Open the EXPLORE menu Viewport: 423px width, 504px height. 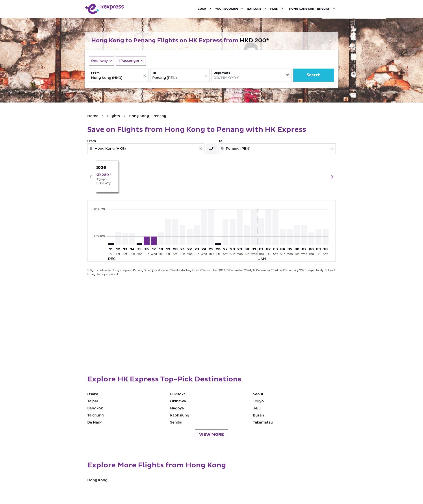point(257,9)
